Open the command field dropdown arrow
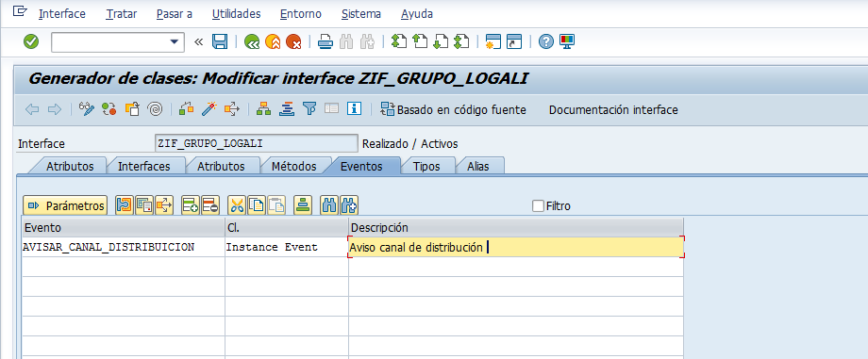This screenshot has width=868, height=359. (x=175, y=41)
